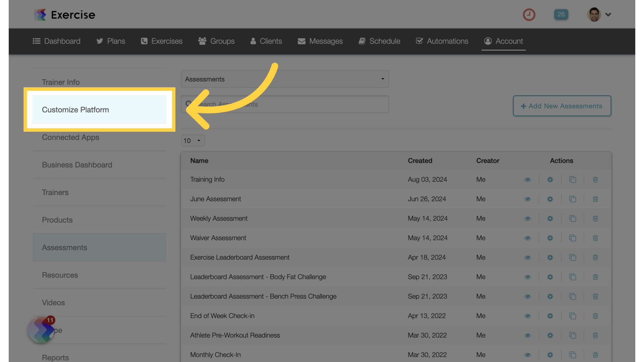644x362 pixels.
Task: Open the Plans tab
Action: click(111, 41)
